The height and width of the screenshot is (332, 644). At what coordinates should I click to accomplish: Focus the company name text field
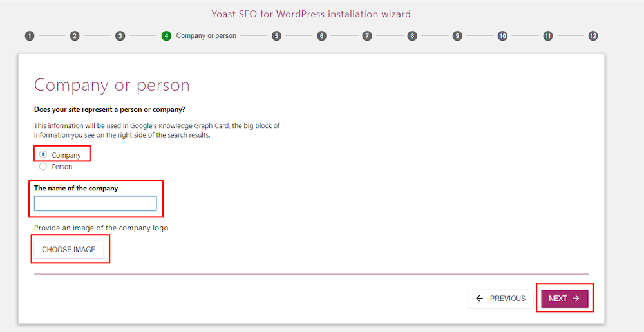(95, 204)
